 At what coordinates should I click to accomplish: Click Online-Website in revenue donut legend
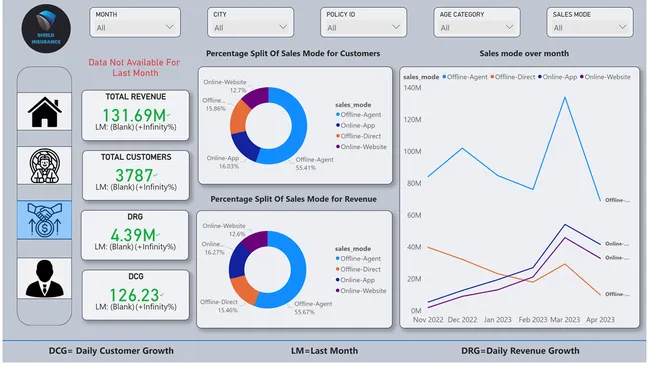click(361, 291)
